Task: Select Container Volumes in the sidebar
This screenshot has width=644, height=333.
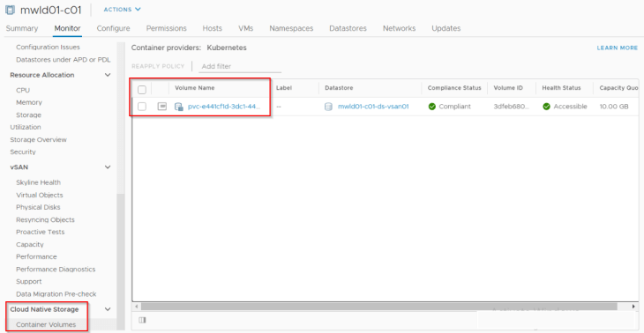Action: pyautogui.click(x=46, y=325)
